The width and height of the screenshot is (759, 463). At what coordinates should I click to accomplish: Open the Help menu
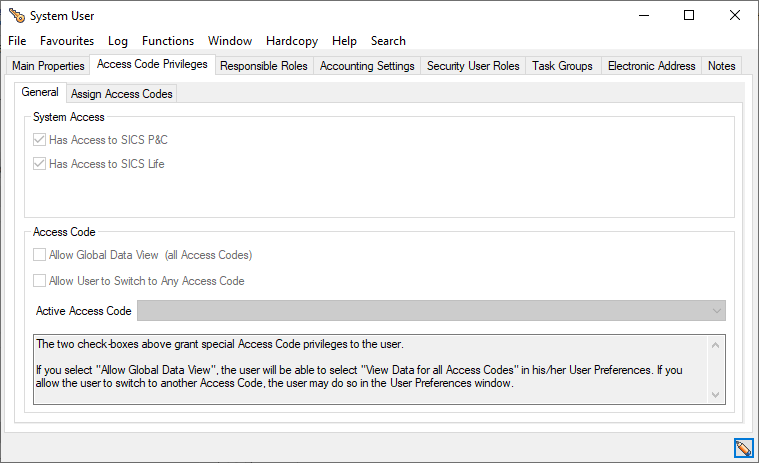coord(344,41)
